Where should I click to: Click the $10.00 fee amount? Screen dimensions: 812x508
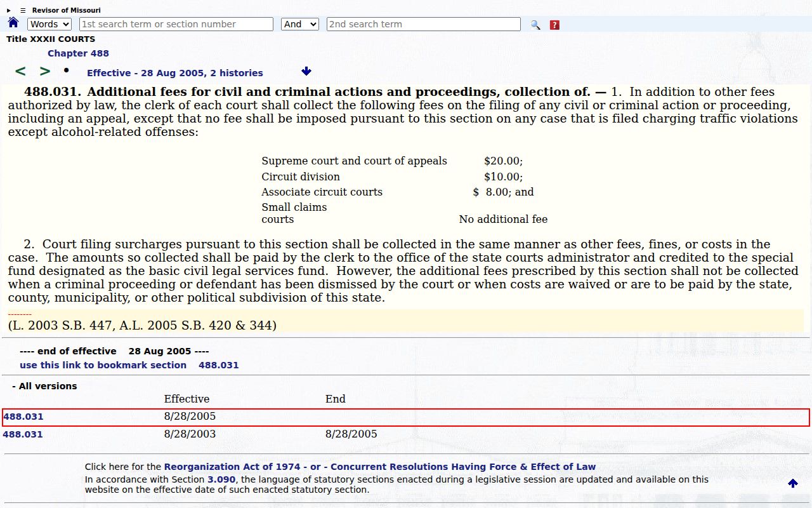[x=503, y=177]
